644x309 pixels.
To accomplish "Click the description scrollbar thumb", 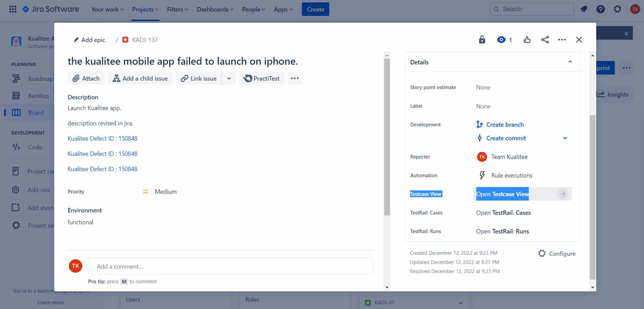I will [x=387, y=137].
